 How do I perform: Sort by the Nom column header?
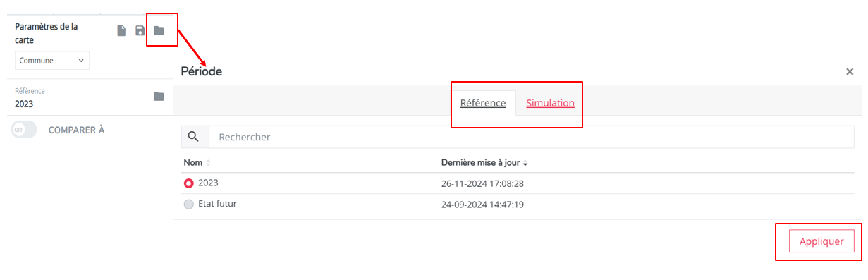point(192,162)
